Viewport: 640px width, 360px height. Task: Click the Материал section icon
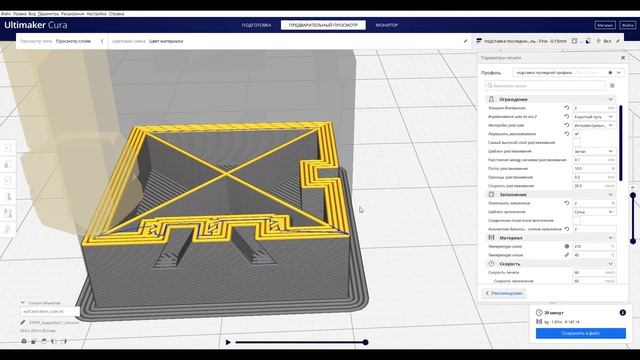[491, 238]
